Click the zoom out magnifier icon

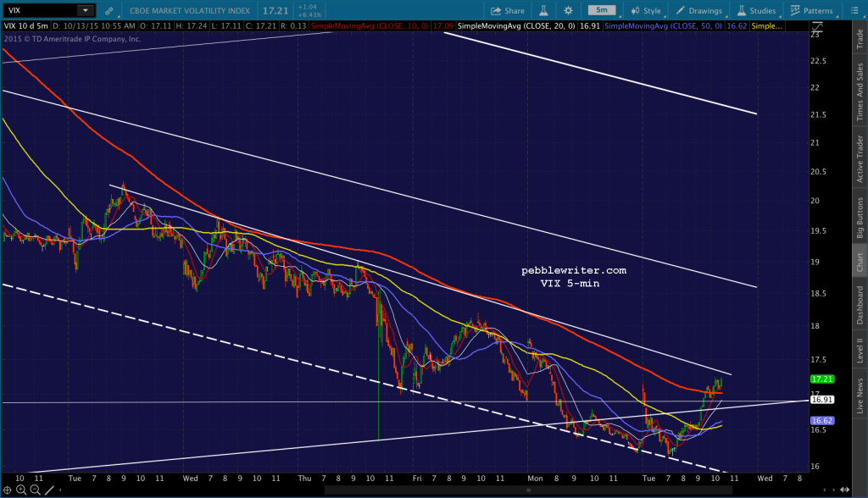(35, 490)
